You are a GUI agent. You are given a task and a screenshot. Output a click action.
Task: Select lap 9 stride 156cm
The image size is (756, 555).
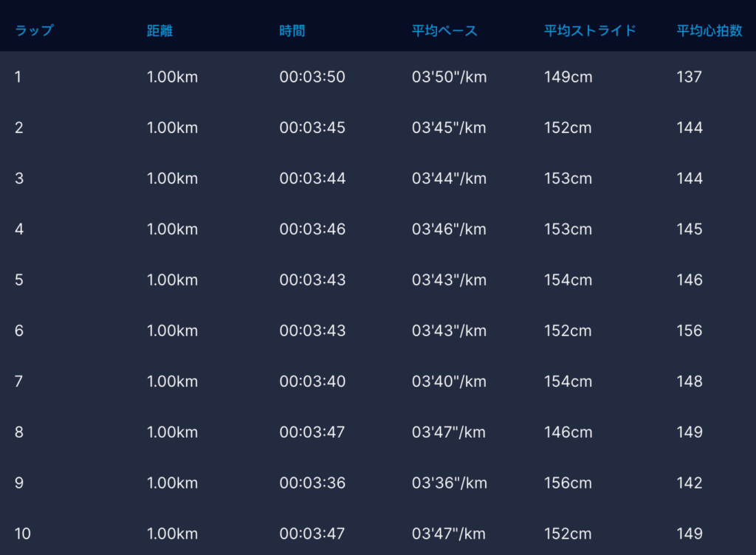568,483
